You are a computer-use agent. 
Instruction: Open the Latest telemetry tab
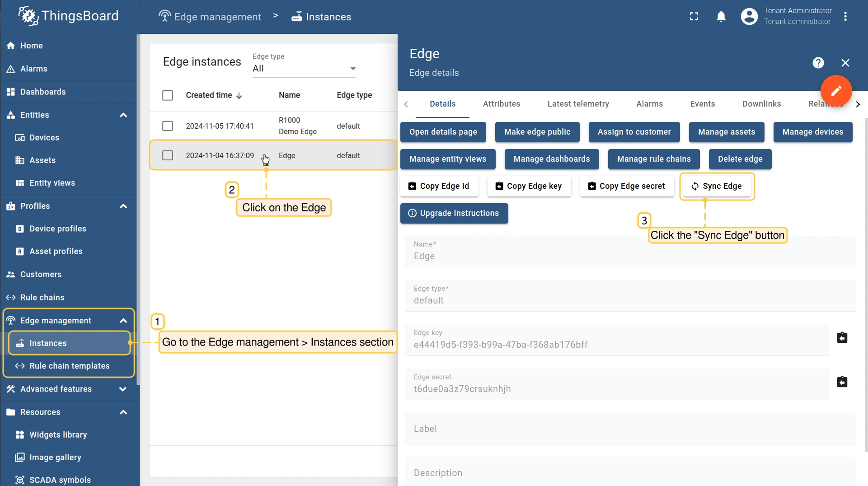coord(578,104)
